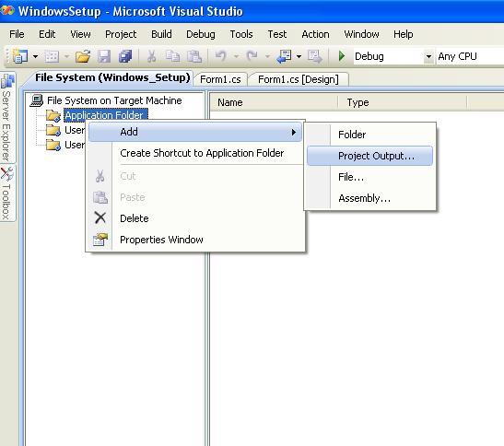Open the Any CPU platform combo box
504x446 pixels.
[470, 56]
